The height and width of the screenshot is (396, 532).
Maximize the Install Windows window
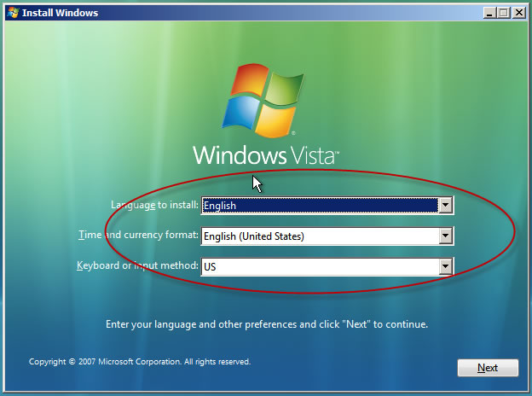click(504, 13)
